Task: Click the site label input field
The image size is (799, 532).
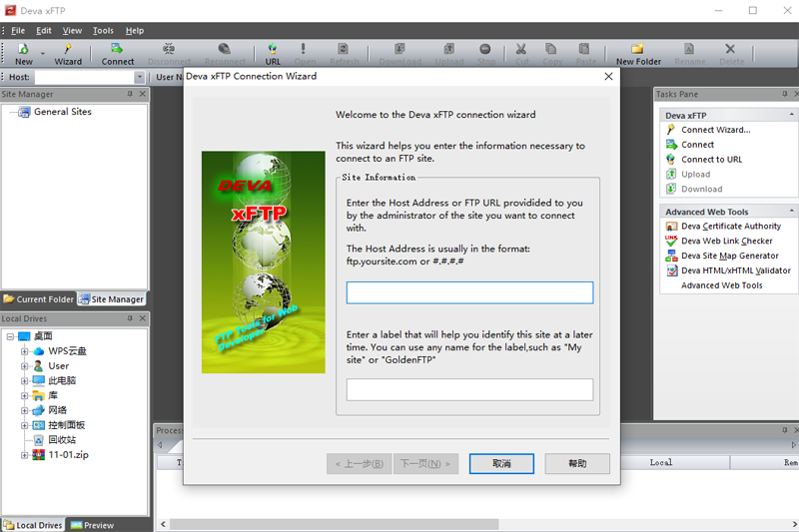Action: click(x=469, y=389)
